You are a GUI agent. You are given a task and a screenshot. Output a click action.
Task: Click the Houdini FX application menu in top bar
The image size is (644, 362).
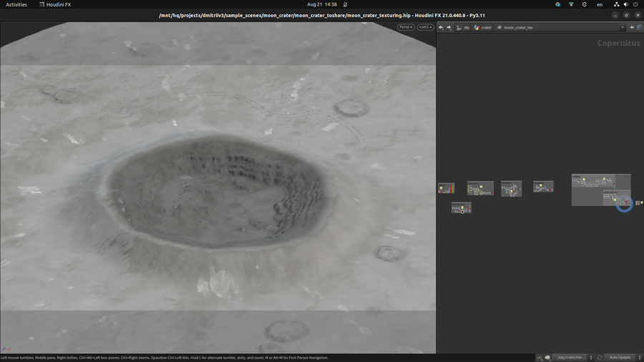pyautogui.click(x=55, y=4)
